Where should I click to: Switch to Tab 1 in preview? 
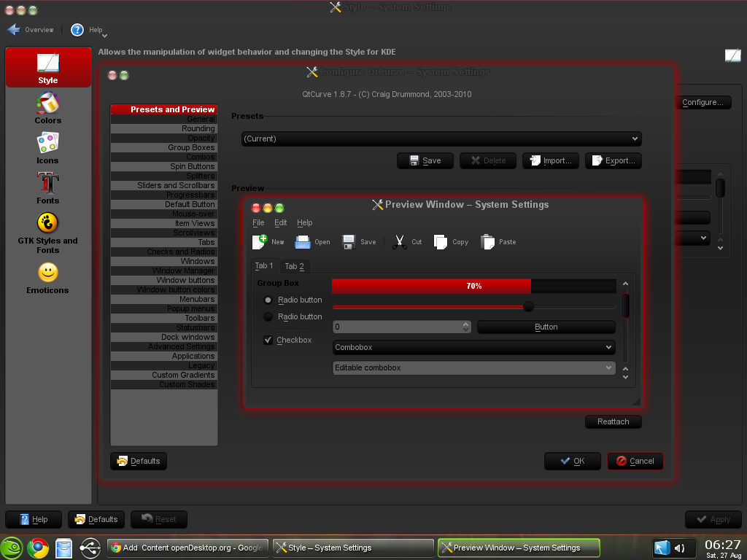[x=264, y=265]
